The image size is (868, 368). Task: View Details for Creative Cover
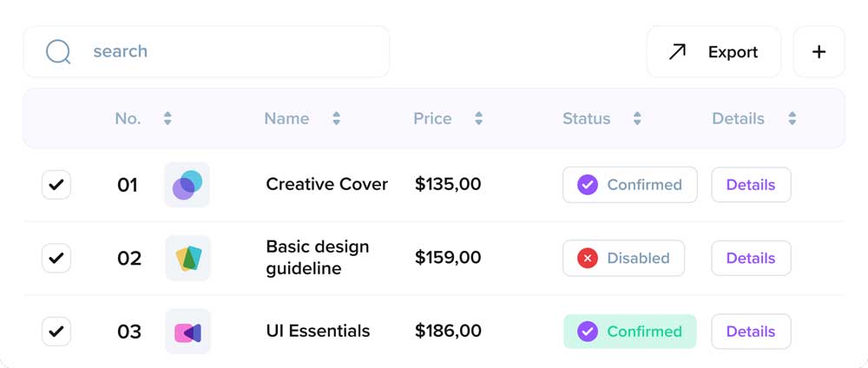coord(751,185)
